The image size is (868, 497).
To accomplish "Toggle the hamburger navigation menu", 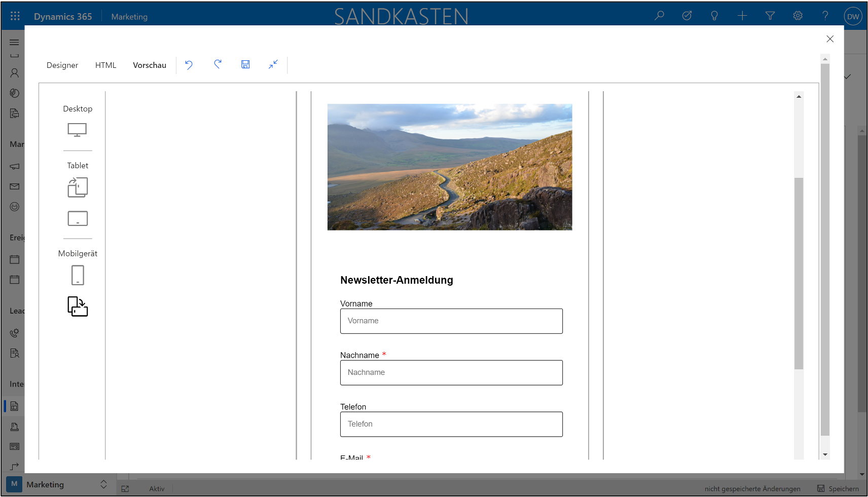I will click(x=14, y=43).
